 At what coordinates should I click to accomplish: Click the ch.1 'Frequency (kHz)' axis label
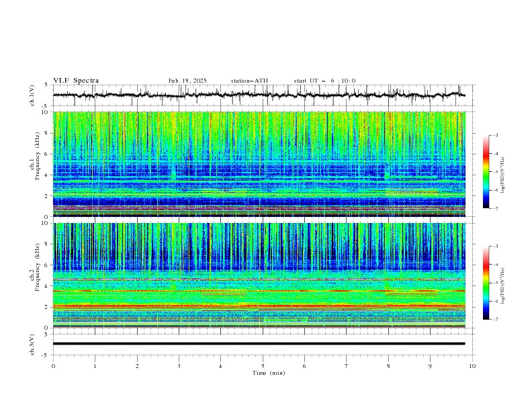pyautogui.click(x=37, y=156)
